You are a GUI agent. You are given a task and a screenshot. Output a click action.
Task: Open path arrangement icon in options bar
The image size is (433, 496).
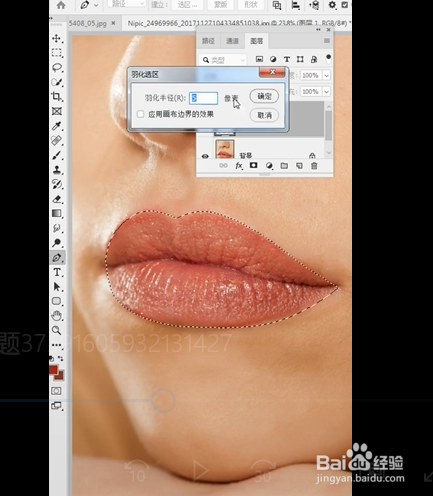(x=314, y=5)
